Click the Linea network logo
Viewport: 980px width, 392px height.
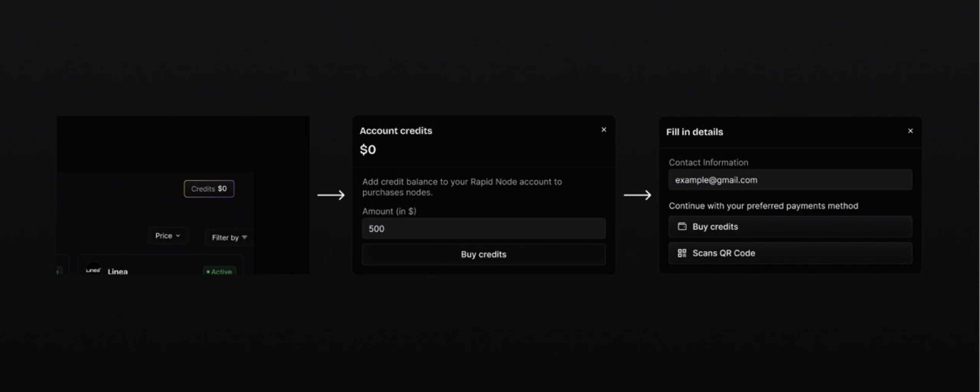(93, 270)
